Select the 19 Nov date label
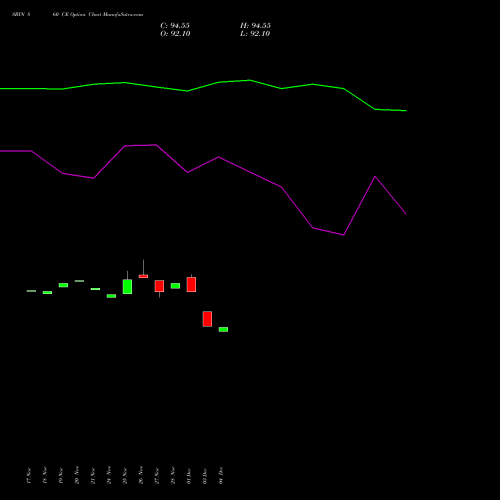The image size is (500, 500). click(x=61, y=475)
